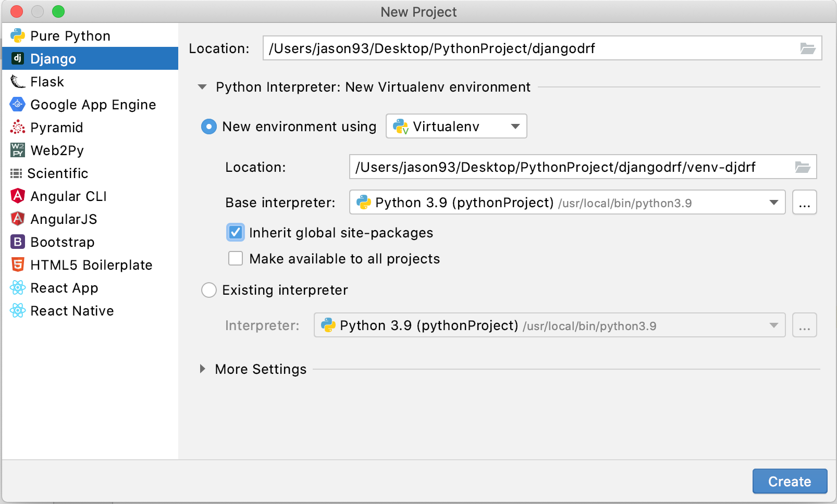Image resolution: width=837 pixels, height=504 pixels.
Task: Choose Web2Py project type
Action: pyautogui.click(x=90, y=150)
